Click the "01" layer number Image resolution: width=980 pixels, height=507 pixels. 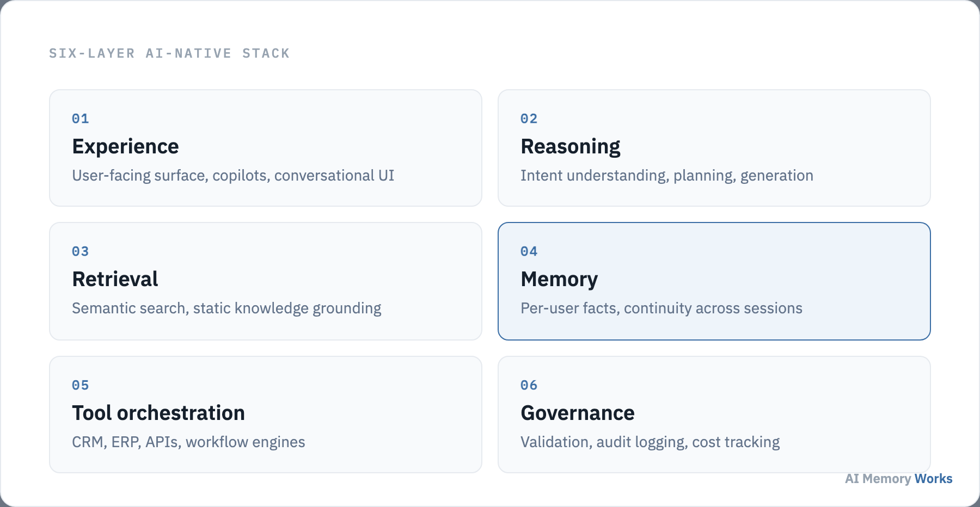click(81, 119)
